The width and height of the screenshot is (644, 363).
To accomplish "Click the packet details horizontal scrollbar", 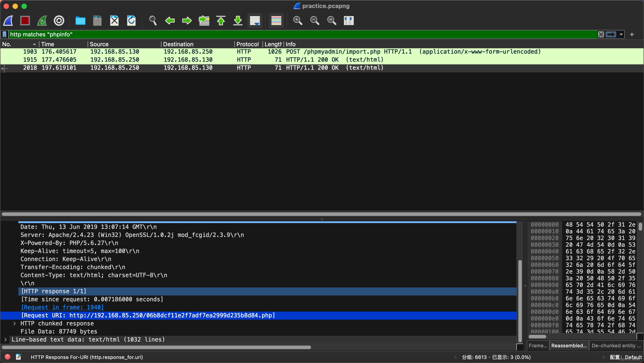I will point(156,347).
